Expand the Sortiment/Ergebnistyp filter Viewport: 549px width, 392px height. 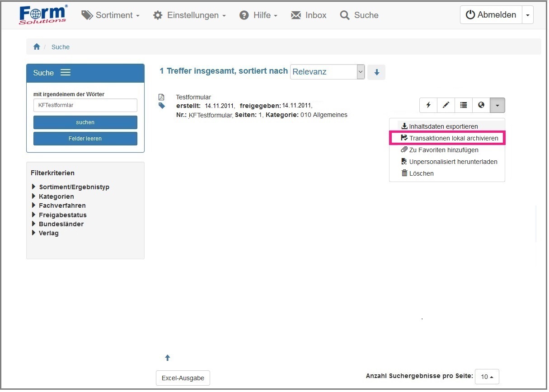tap(74, 187)
